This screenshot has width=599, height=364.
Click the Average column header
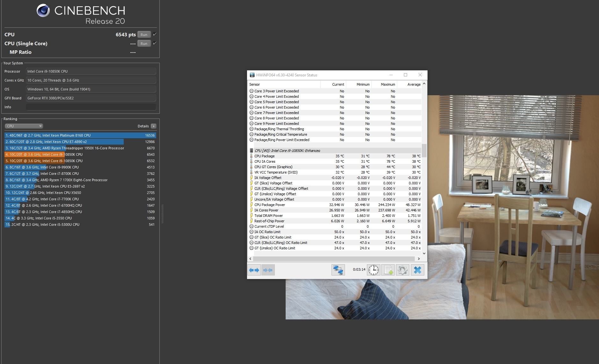pyautogui.click(x=409, y=84)
